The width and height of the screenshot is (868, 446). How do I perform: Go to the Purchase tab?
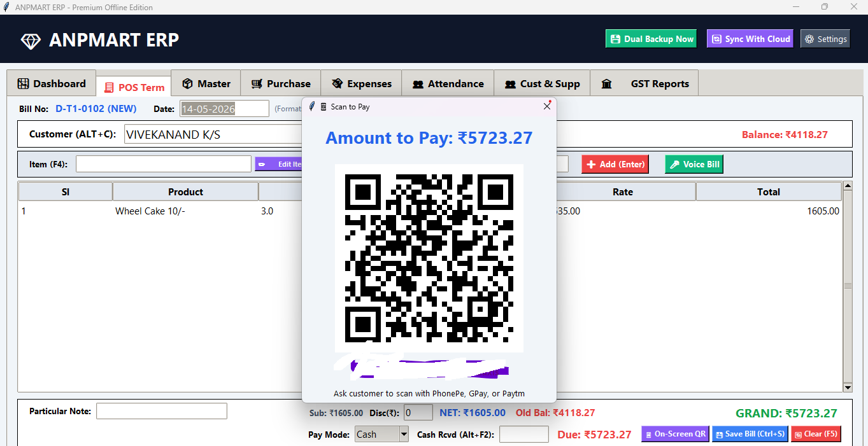click(x=281, y=83)
